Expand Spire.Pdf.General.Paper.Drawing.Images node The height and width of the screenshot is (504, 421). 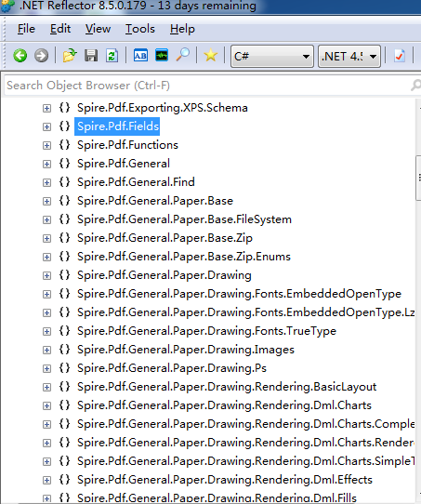coord(46,350)
